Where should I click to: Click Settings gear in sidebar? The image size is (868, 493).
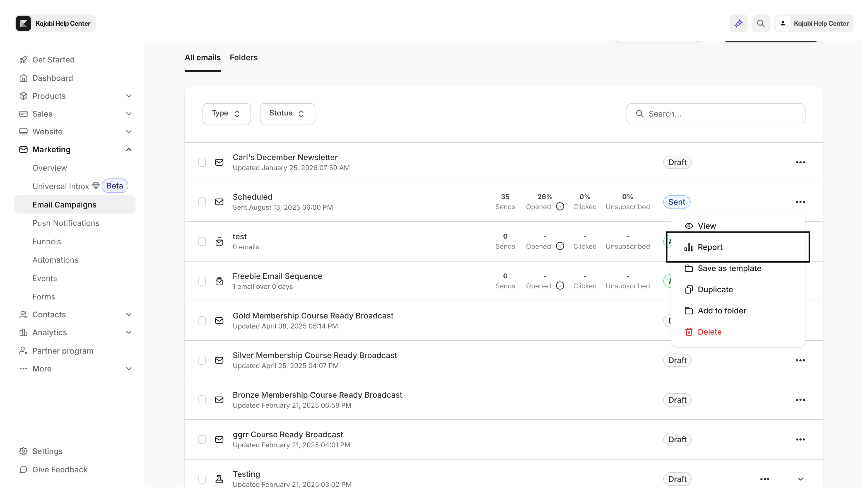point(23,451)
